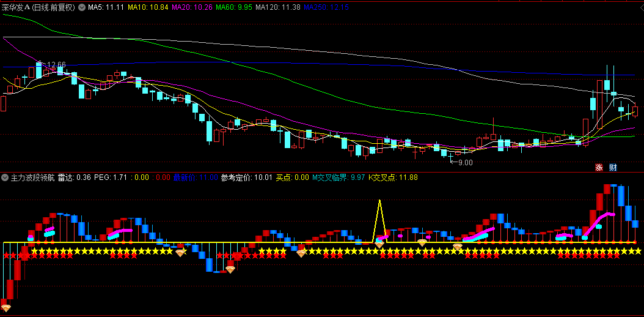Click the blue 财 icon
644x317 pixels.
[x=613, y=167]
